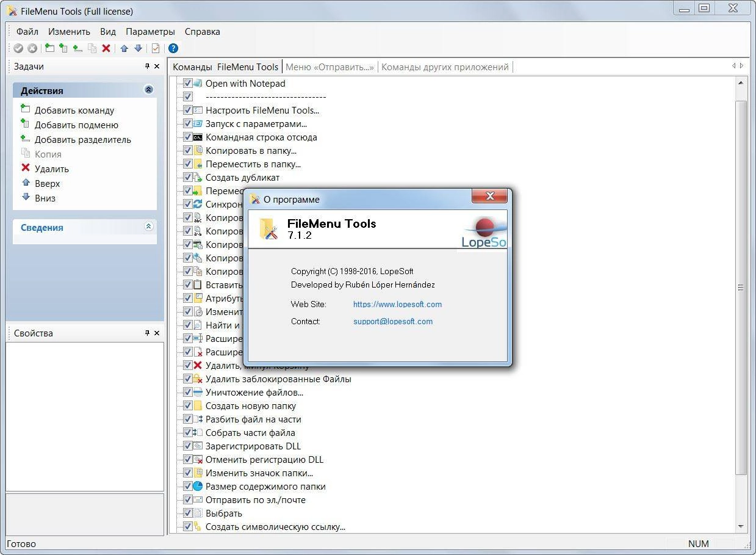Image resolution: width=756 pixels, height=555 pixels.
Task: Click the blue Move down arrow toolbar icon
Action: coord(138,48)
